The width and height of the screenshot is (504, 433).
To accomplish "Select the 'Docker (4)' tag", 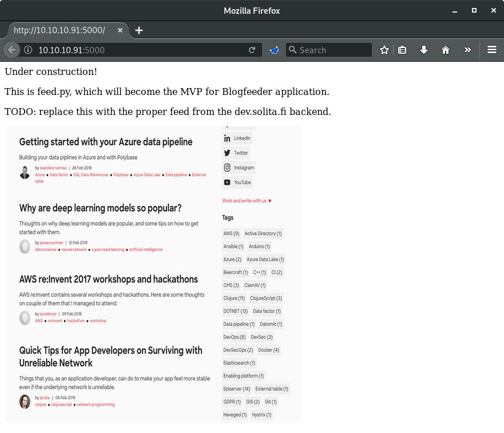I will tap(269, 349).
